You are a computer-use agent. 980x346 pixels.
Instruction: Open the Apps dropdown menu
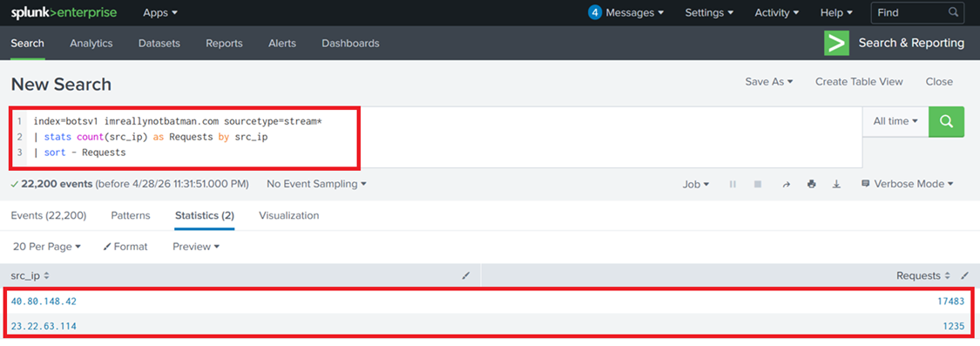(160, 12)
